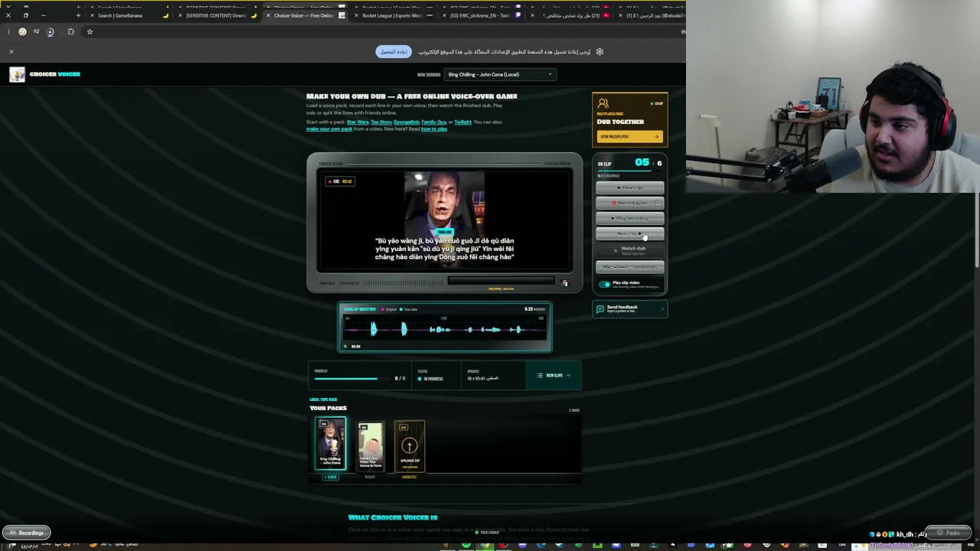This screenshot has width=980, height=551.
Task: Click the Record again button
Action: click(630, 203)
